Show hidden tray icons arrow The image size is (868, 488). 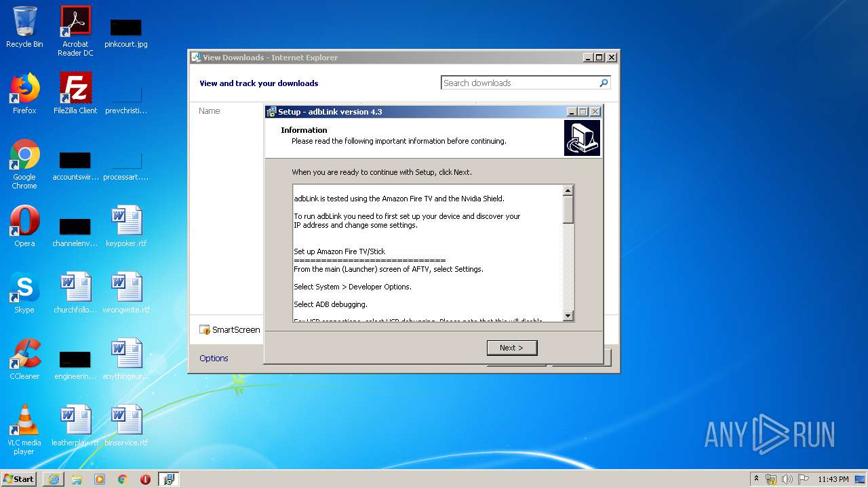click(x=756, y=479)
